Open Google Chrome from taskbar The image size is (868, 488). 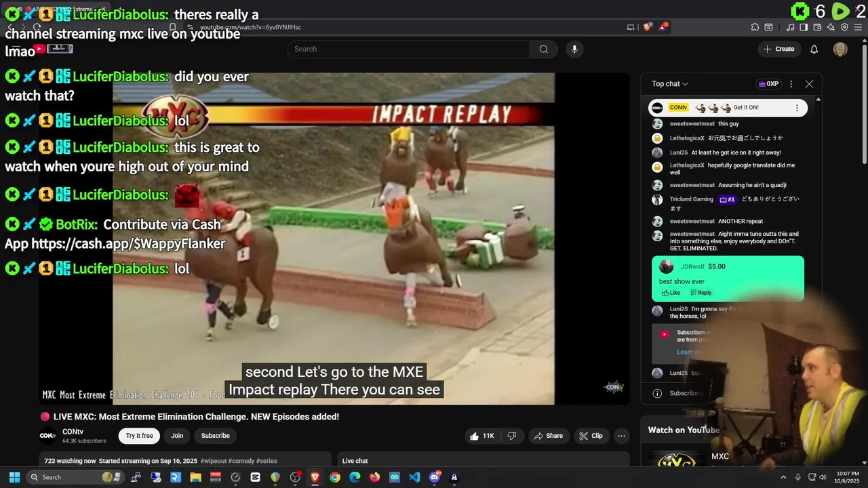click(x=335, y=477)
